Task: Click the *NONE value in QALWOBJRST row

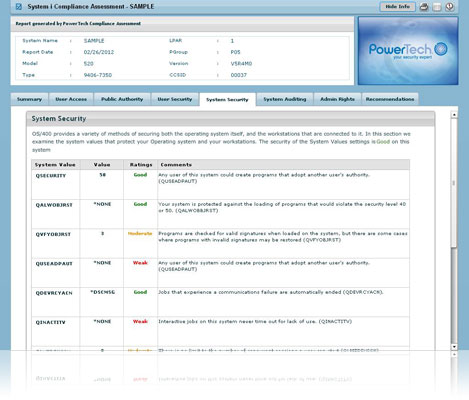Action: 103,204
